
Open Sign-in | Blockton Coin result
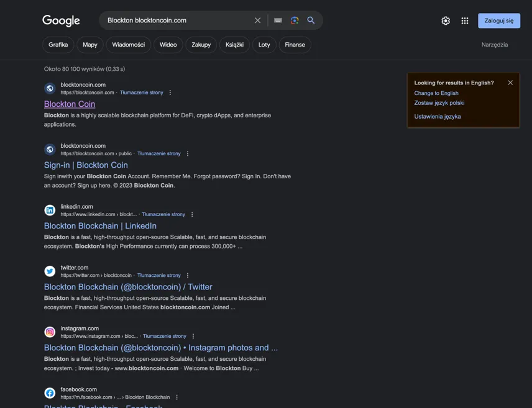[x=86, y=165]
